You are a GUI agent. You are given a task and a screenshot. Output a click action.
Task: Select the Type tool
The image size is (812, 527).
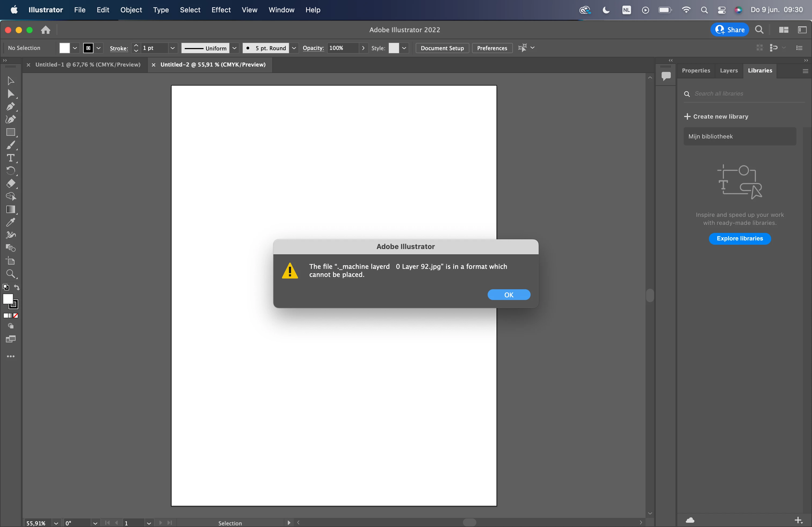point(10,158)
